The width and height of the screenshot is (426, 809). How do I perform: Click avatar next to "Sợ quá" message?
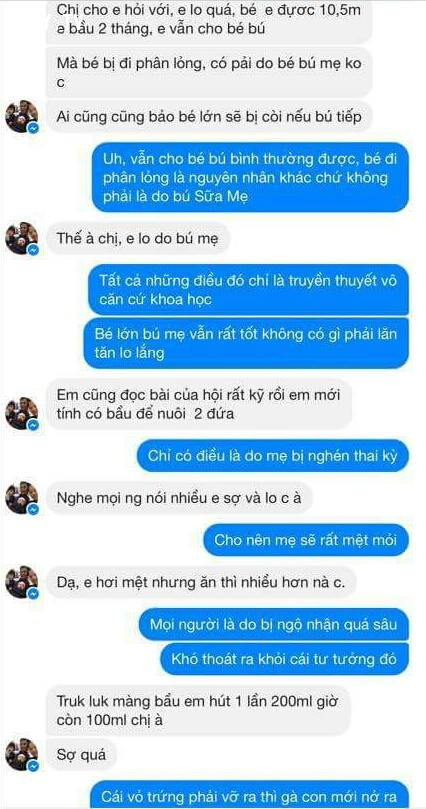(22, 754)
